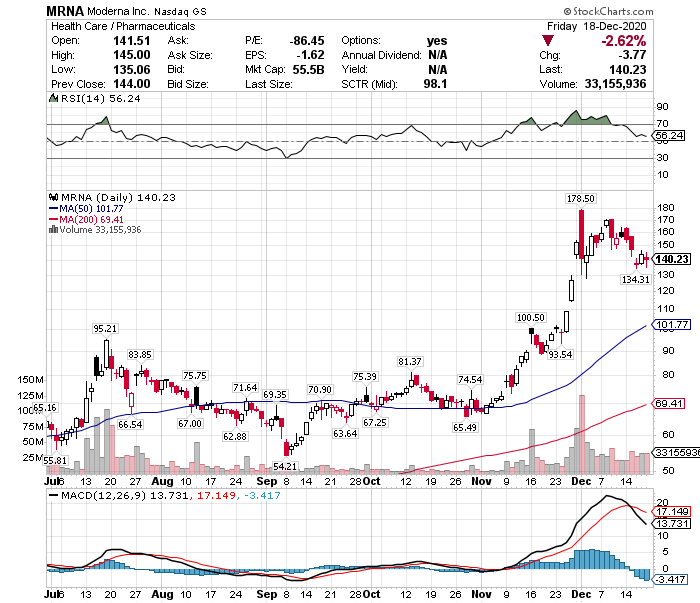
Task: Click the P/E value -86.45
Action: pyautogui.click(x=307, y=41)
